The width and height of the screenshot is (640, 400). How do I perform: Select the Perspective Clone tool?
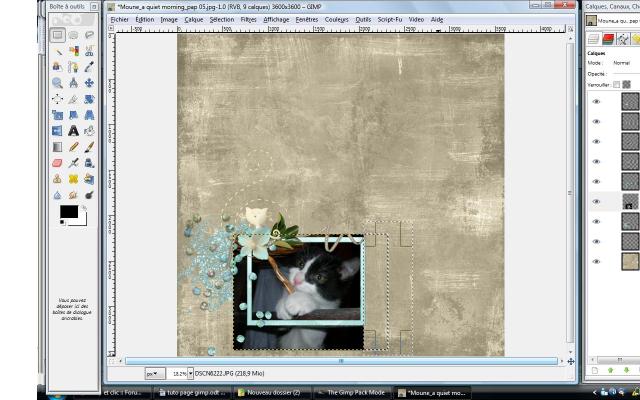coord(89,179)
